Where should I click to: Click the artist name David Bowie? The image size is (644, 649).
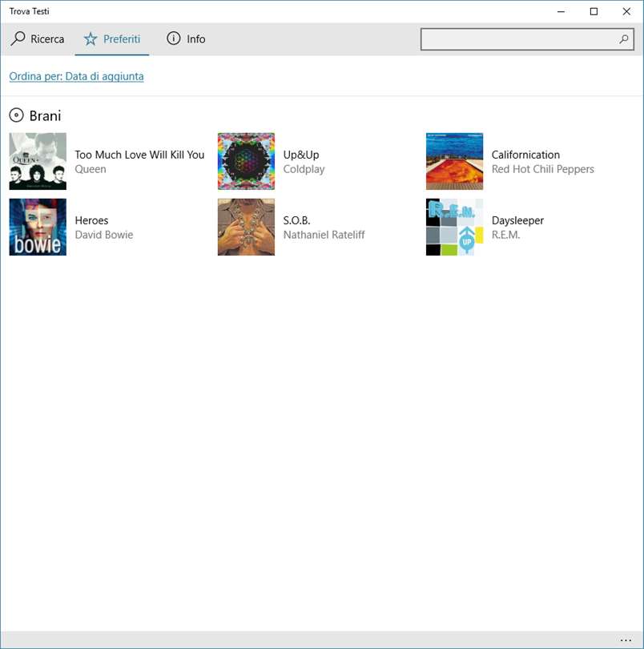104,235
